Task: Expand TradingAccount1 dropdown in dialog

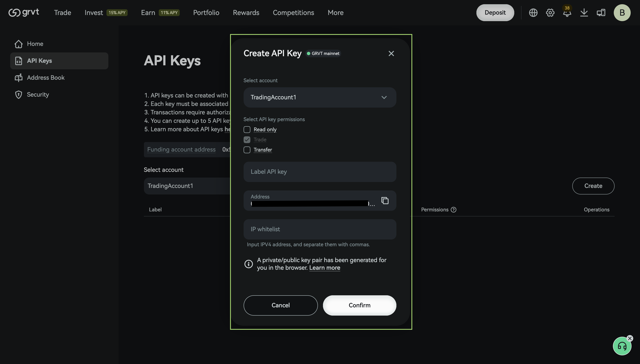Action: click(320, 97)
